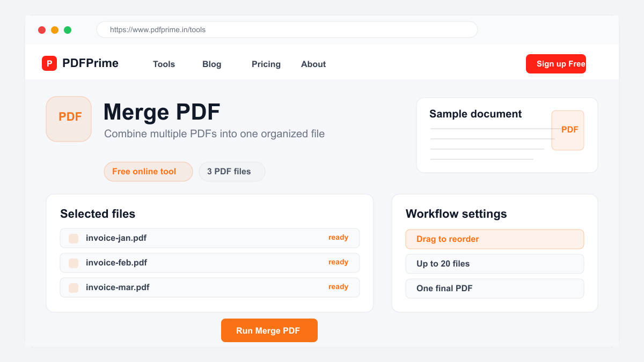The width and height of the screenshot is (644, 362).
Task: Click the large PDF tool icon beside Merge PDF
Action: 69,119
